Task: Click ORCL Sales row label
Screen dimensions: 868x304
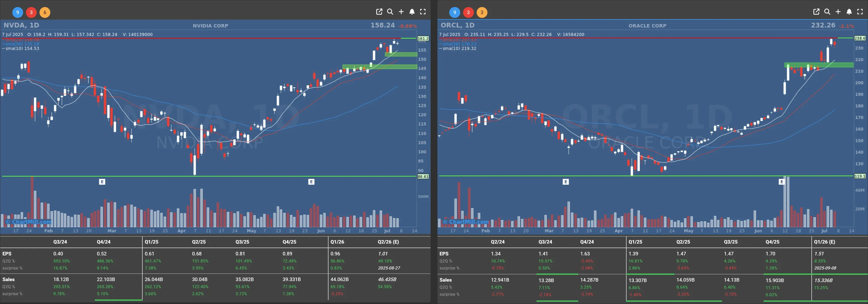Action: pyautogui.click(x=445, y=280)
